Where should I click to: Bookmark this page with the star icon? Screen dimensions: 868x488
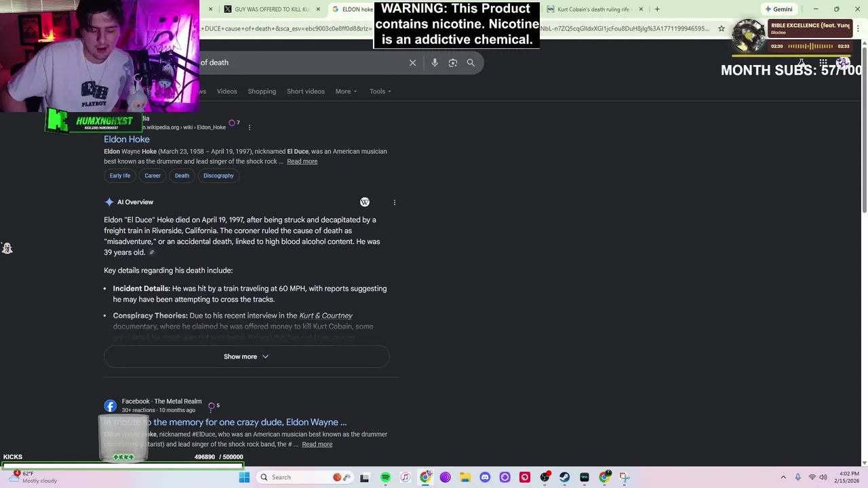click(722, 28)
